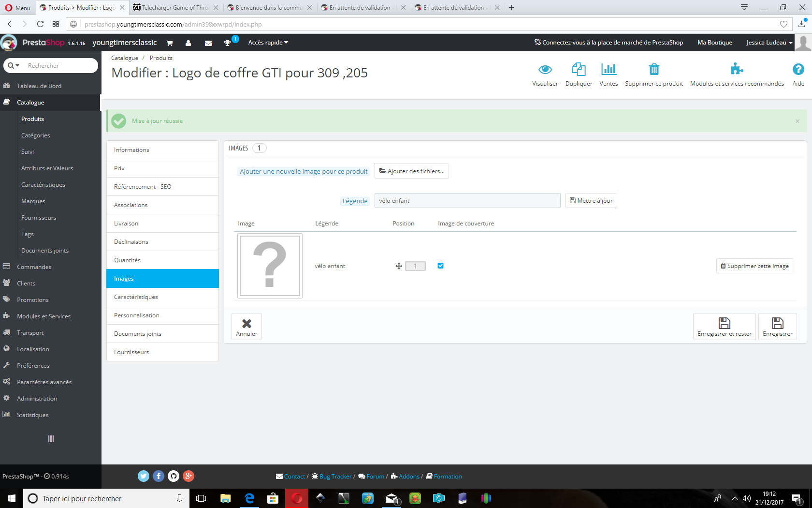Open the Quantités tab
Viewport: 812px width, 508px height.
click(162, 260)
